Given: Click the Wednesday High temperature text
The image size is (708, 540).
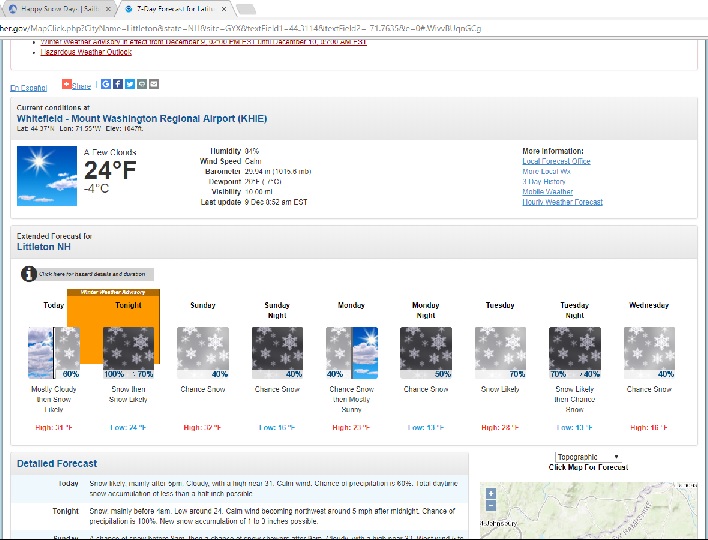Looking at the screenshot, I should [649, 428].
